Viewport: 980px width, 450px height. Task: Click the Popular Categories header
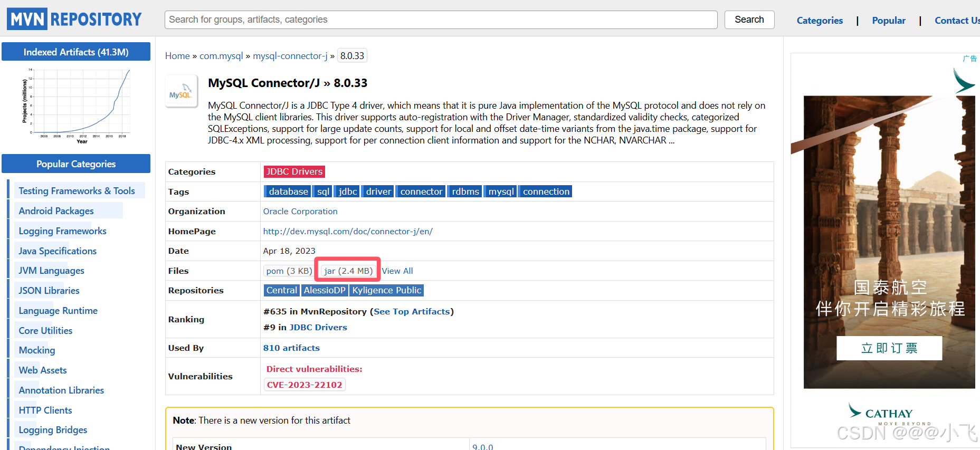(x=76, y=164)
